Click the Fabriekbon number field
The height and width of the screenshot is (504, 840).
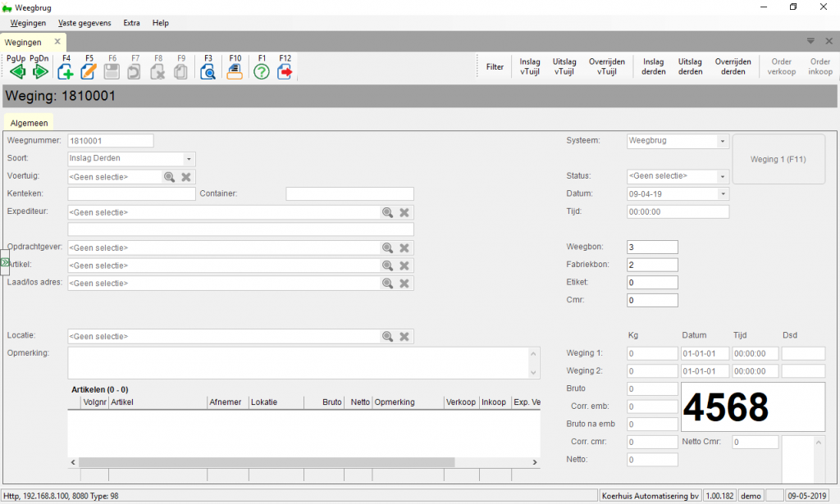click(652, 265)
